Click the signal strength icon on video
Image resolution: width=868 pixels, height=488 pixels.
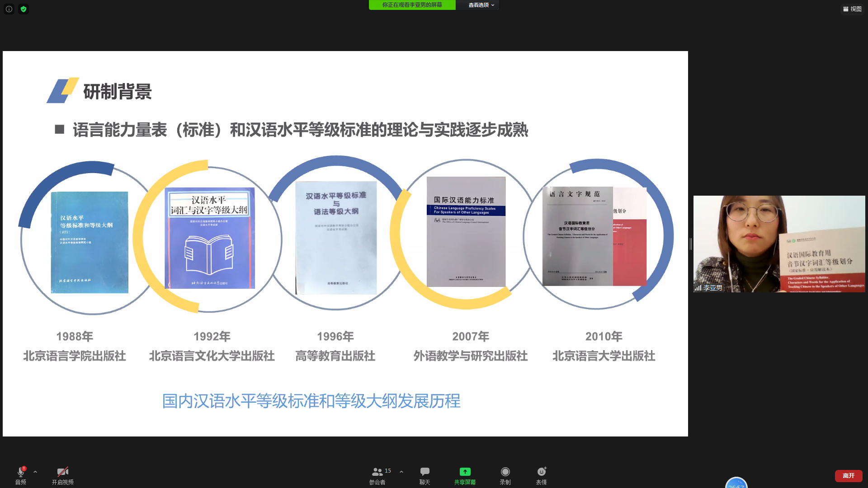[x=698, y=288]
